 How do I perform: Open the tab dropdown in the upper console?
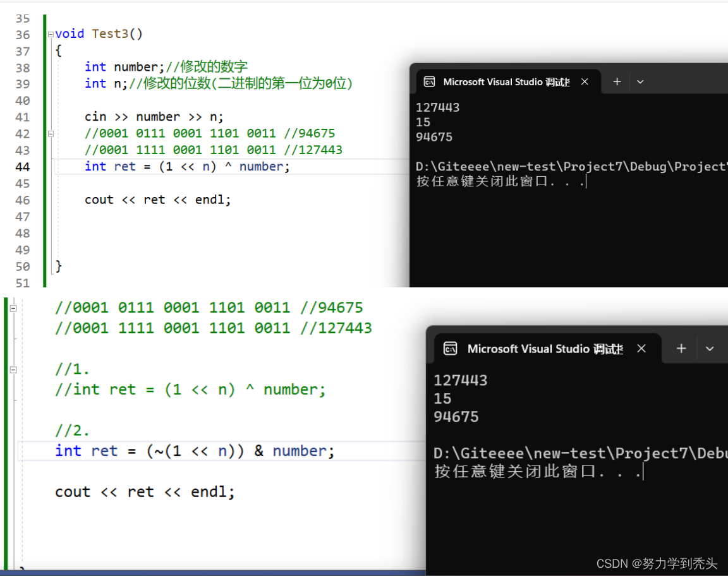coord(640,81)
